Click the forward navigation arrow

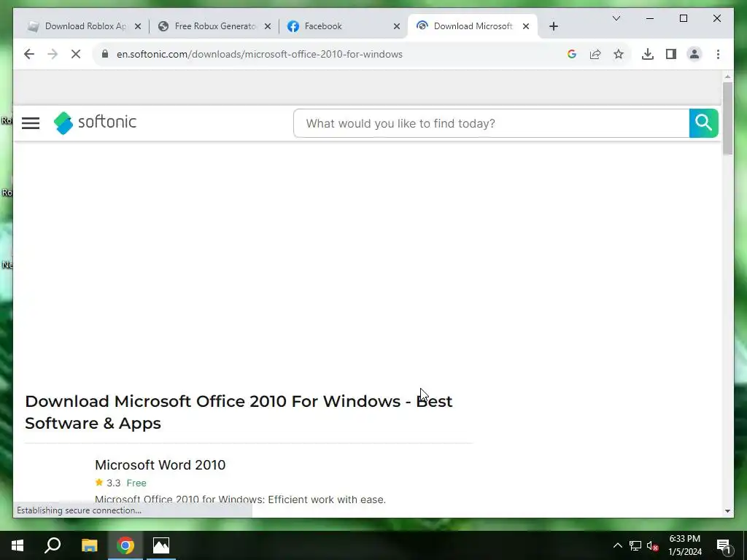53,54
